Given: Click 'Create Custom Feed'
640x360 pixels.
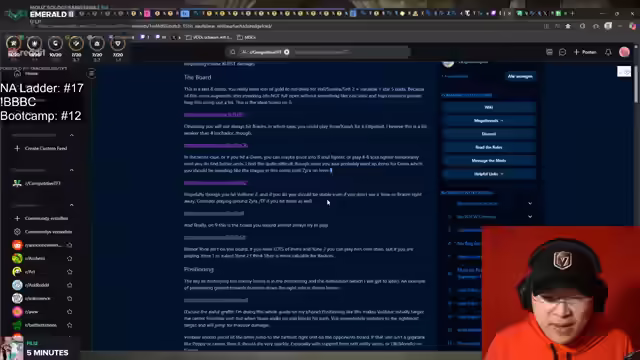Looking at the screenshot, I should [41, 149].
